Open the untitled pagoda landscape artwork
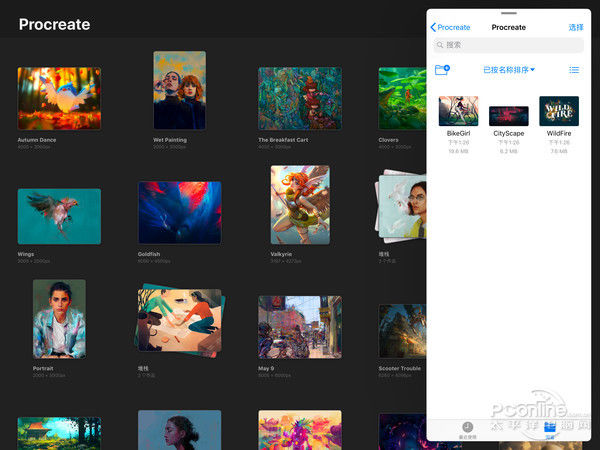The height and width of the screenshot is (450, 600). click(x=59, y=434)
